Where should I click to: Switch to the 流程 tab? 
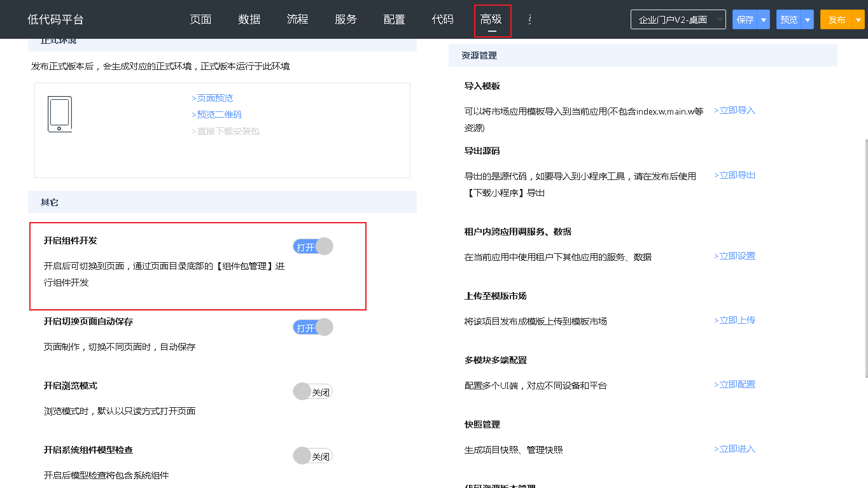297,20
